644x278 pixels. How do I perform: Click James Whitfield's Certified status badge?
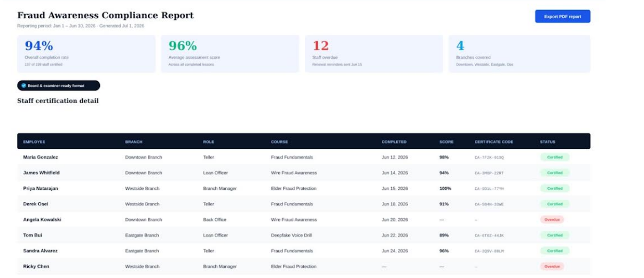pyautogui.click(x=555, y=173)
